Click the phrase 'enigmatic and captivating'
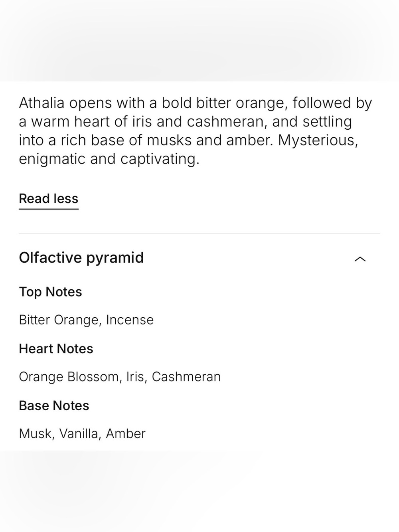The width and height of the screenshot is (399, 532). (x=109, y=159)
